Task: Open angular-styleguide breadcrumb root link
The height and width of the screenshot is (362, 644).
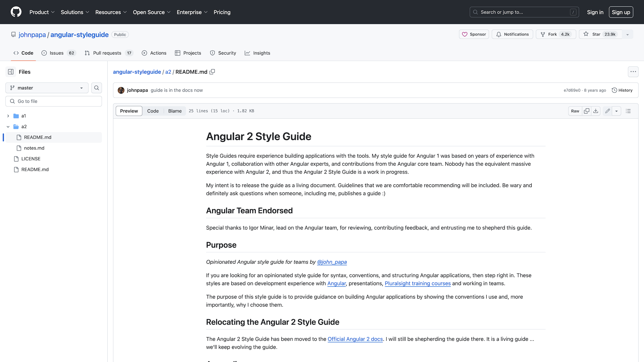Action: pyautogui.click(x=137, y=72)
